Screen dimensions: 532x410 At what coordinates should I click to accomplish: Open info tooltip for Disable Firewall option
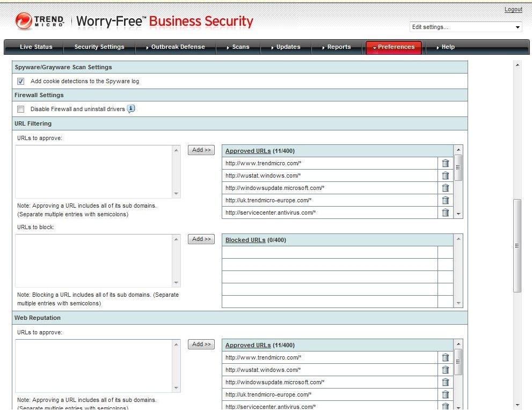pos(131,108)
